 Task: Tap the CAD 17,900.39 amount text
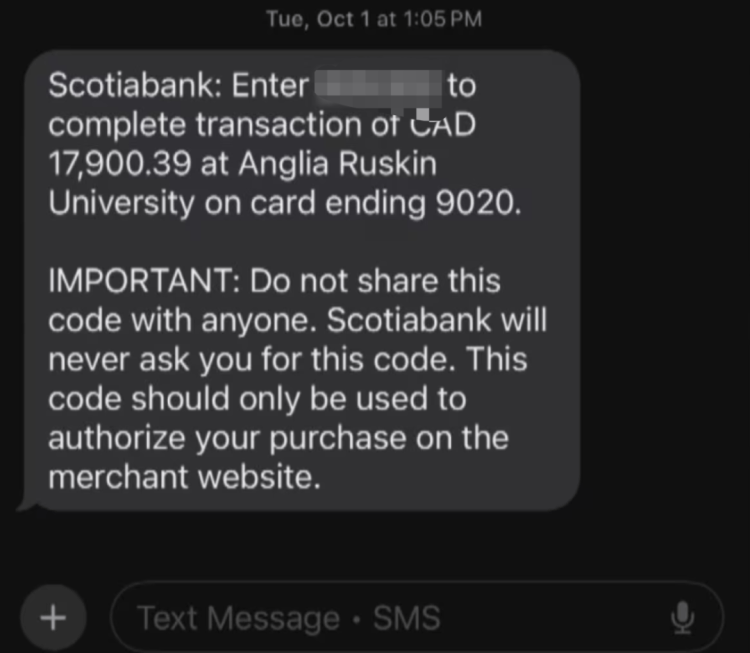262,144
